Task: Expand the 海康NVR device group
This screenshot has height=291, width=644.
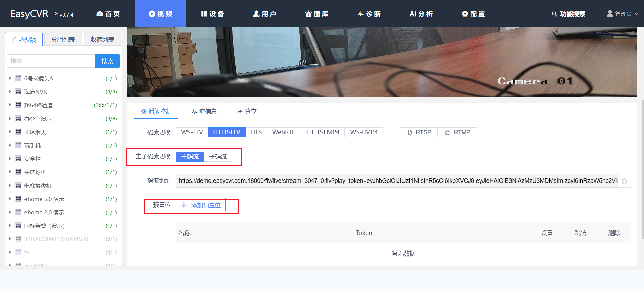Action: click(10, 92)
